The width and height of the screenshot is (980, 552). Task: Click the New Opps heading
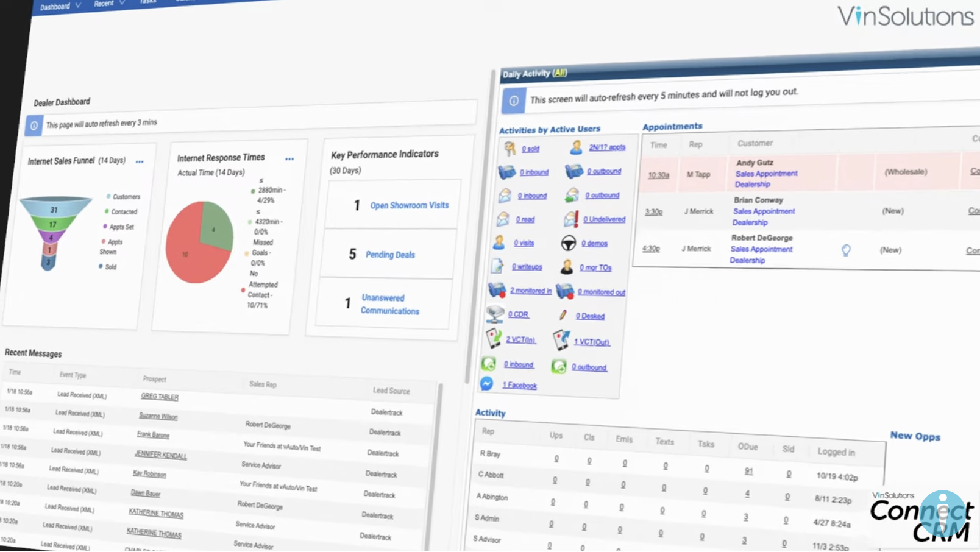[x=915, y=436]
